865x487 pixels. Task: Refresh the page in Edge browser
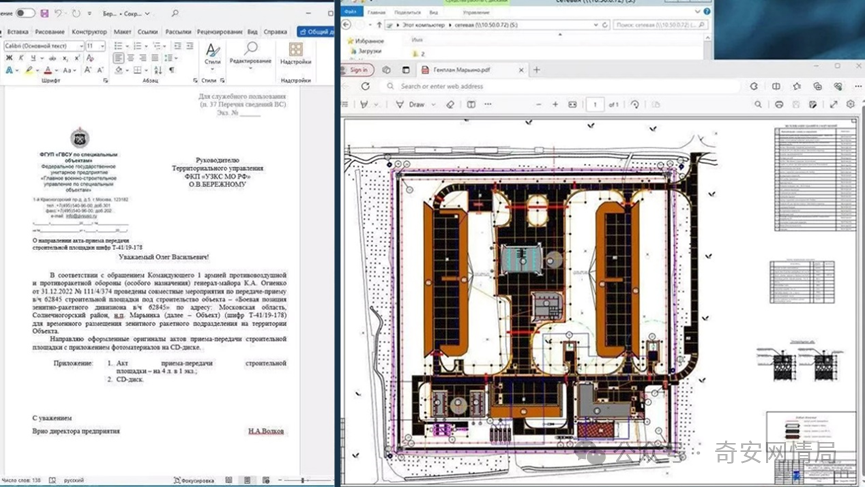(x=365, y=86)
